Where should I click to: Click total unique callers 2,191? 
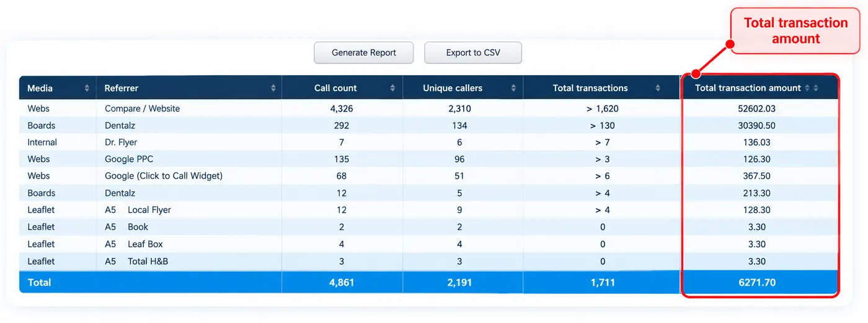point(459,282)
